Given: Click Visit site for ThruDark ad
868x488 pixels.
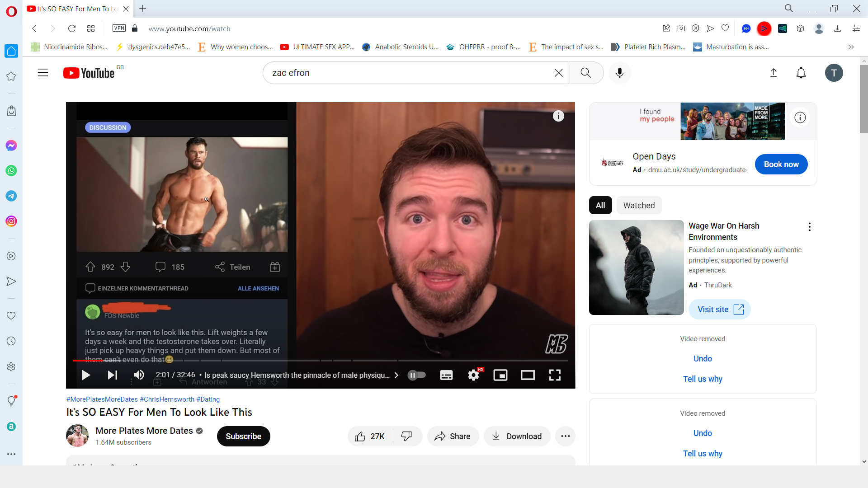Looking at the screenshot, I should point(720,310).
